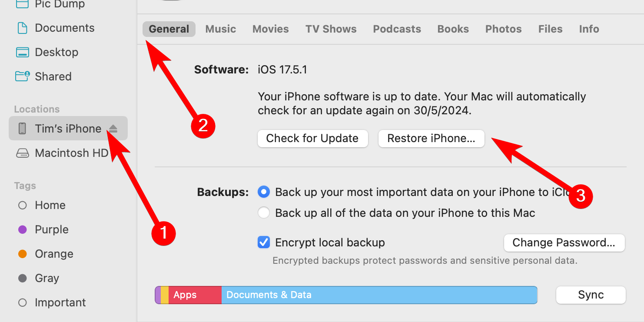
Task: Select the Important tag in the sidebar
Action: tap(60, 302)
